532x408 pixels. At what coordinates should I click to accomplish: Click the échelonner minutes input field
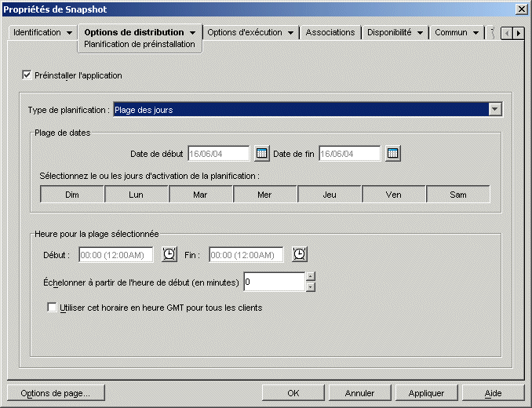(x=273, y=281)
